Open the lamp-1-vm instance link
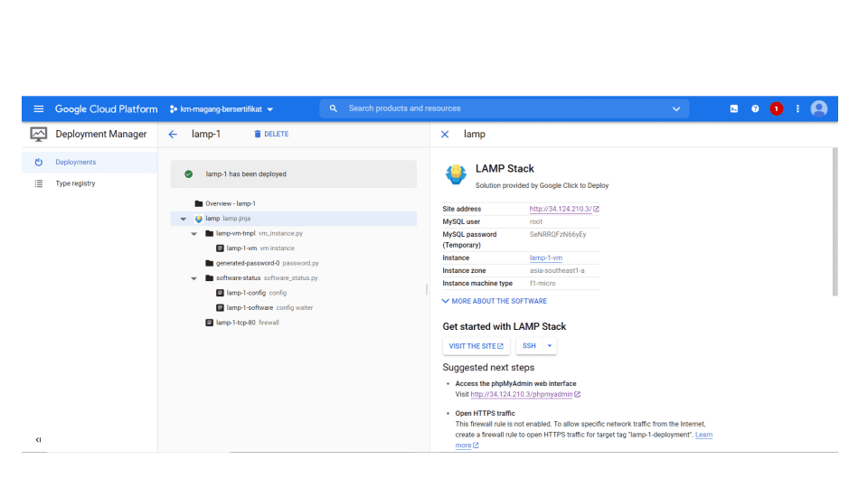The height and width of the screenshot is (488, 868). (x=545, y=258)
